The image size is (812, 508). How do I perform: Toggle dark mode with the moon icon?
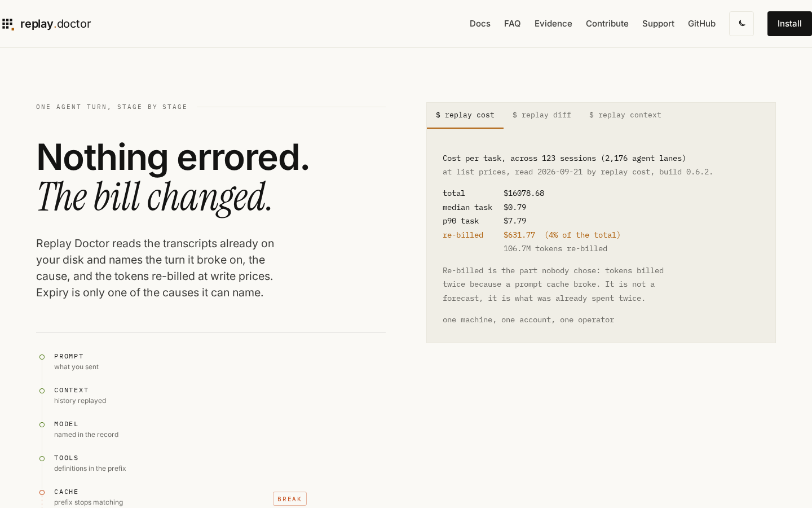[x=742, y=24]
